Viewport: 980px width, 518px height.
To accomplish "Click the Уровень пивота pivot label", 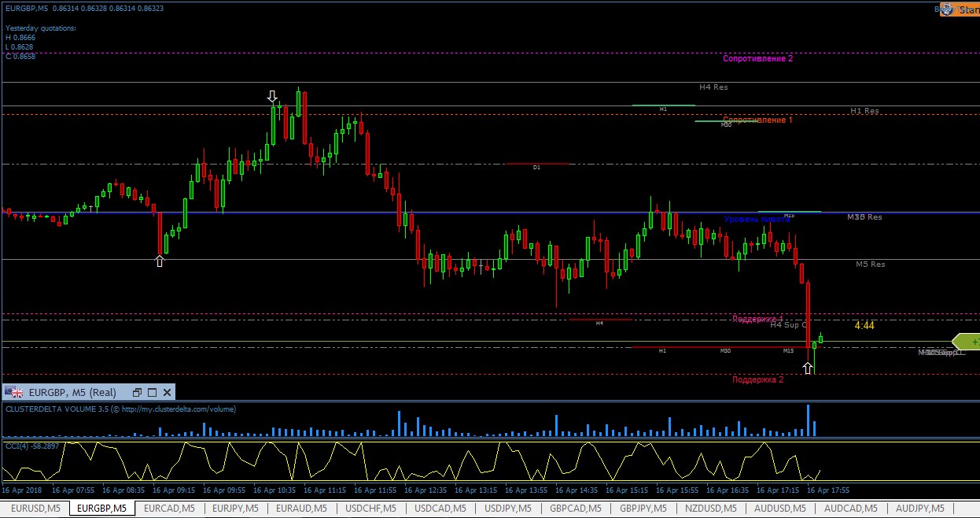I will pyautogui.click(x=757, y=218).
